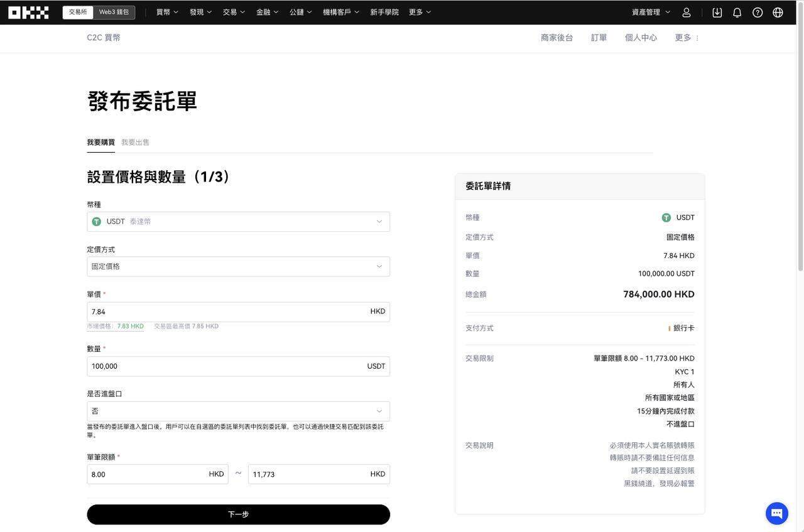Stay on the 我要購買 tab
This screenshot has height=532, width=804.
coord(100,141)
